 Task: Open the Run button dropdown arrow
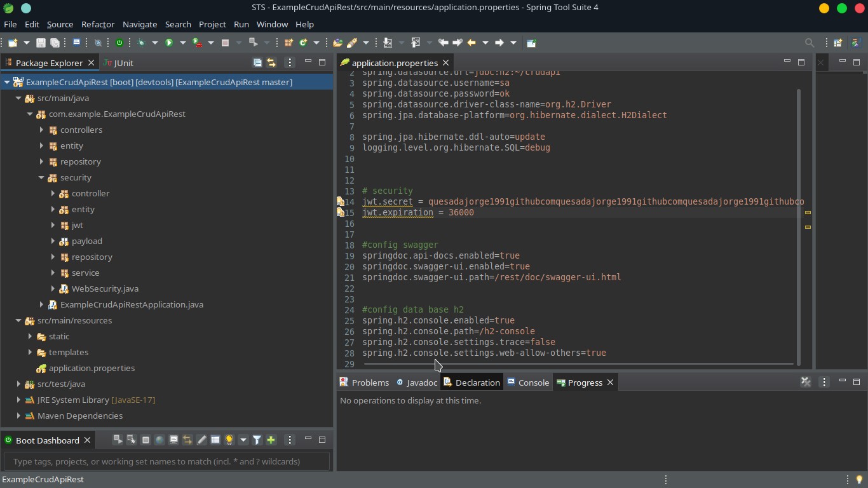(182, 43)
